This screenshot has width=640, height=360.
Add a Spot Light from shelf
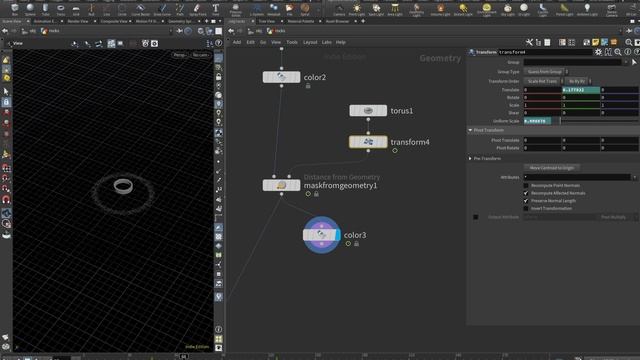click(376, 9)
